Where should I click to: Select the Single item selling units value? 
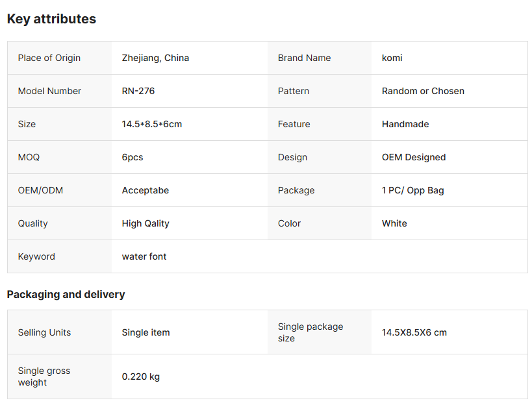[x=146, y=332]
